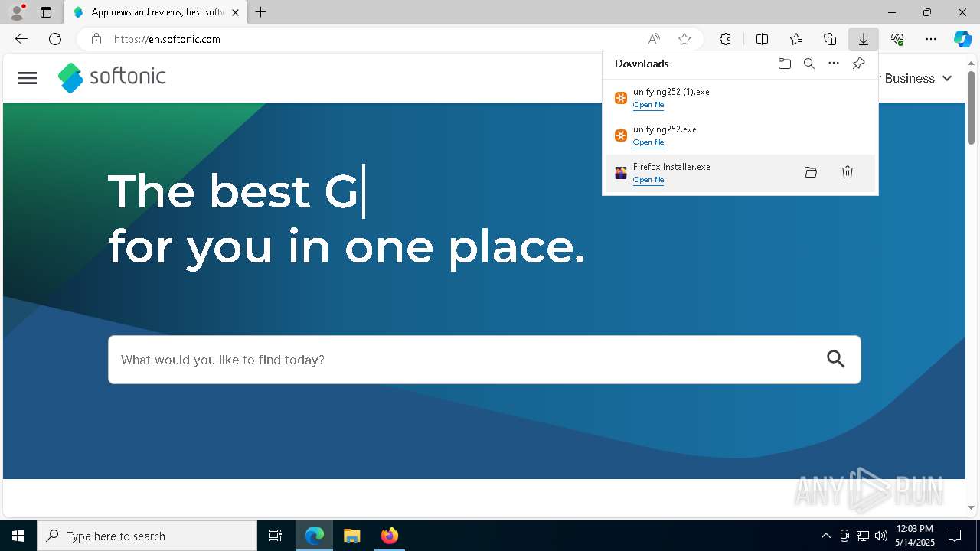Open the Softonic hamburger menu
The width and height of the screenshot is (980, 551).
[x=28, y=78]
